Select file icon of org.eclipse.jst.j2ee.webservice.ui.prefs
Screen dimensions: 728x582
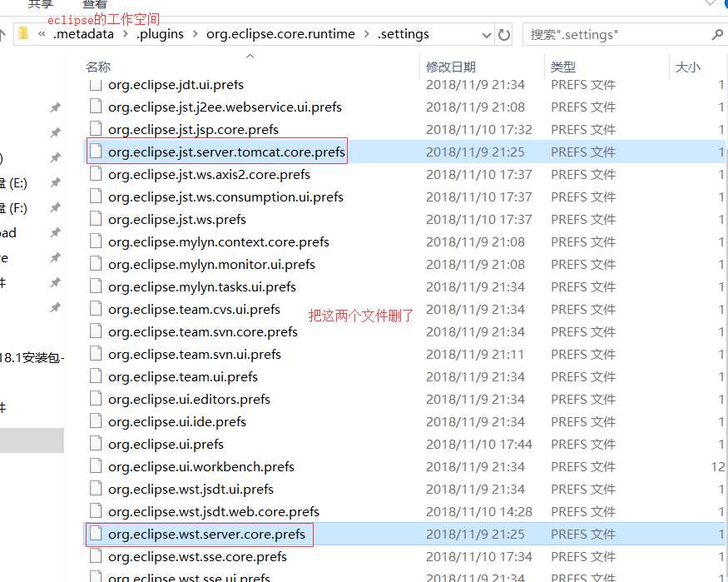[x=96, y=107]
